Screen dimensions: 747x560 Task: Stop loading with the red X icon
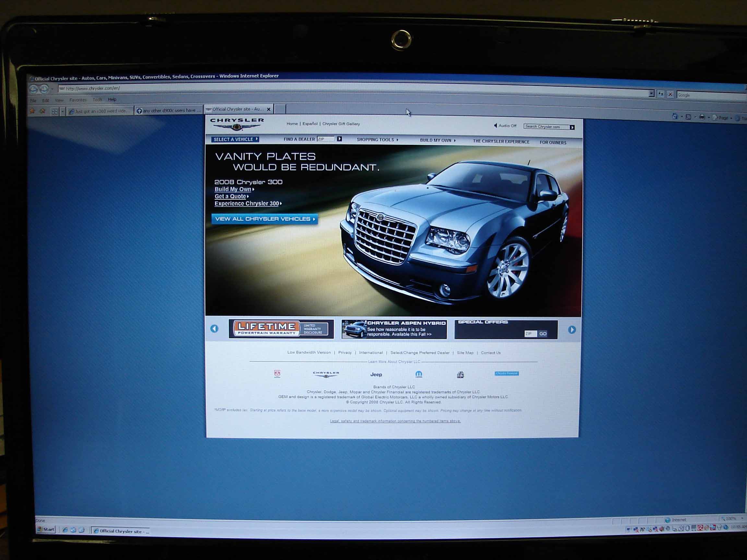coord(670,95)
